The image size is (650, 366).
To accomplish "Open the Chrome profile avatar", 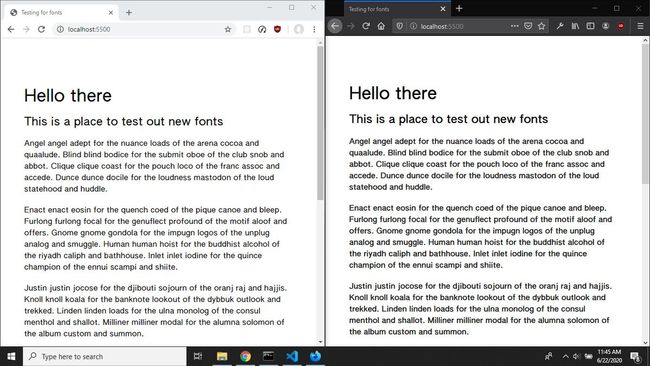I will click(298, 29).
